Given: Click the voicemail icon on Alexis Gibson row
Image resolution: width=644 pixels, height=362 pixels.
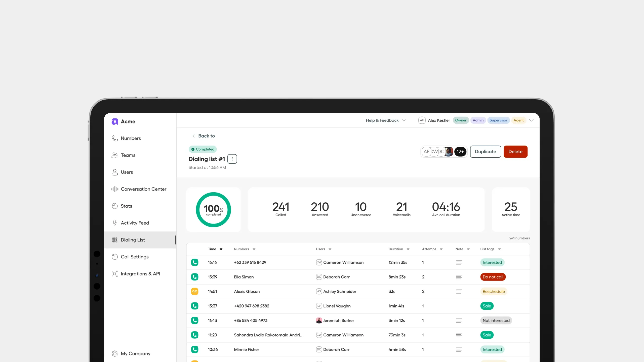Looking at the screenshot, I should (194, 291).
